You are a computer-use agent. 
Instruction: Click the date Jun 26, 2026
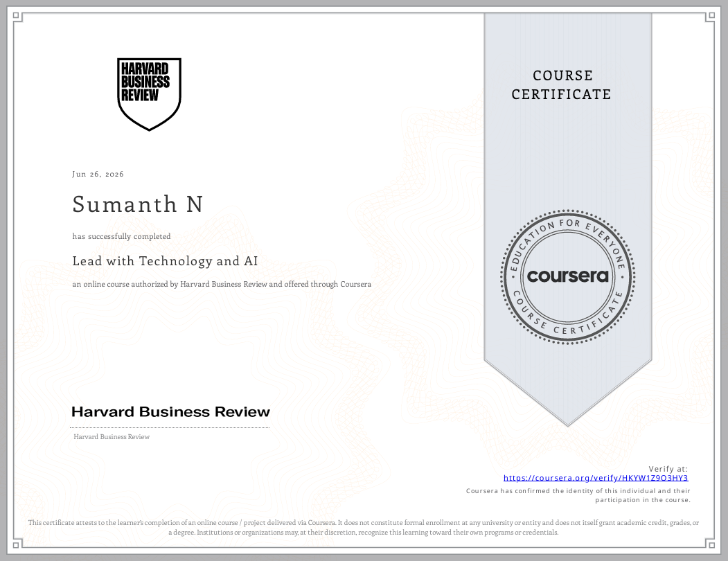(x=98, y=174)
